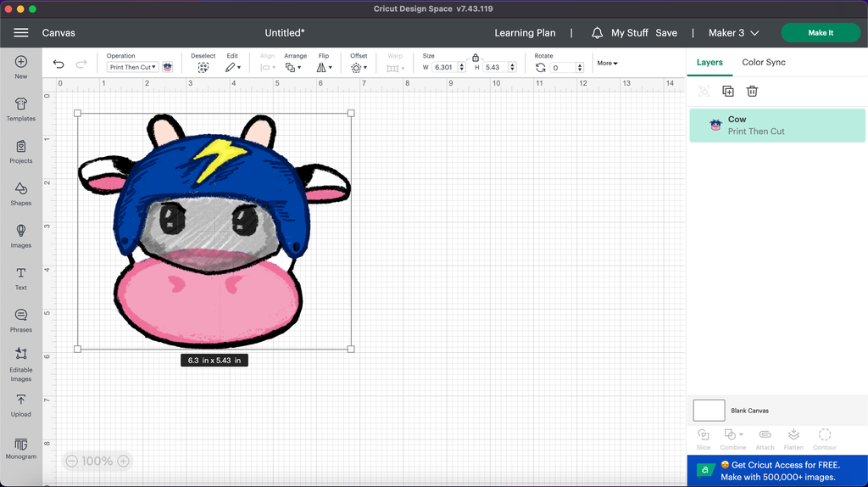This screenshot has width=868, height=487.
Task: Open the Upload tool in sidebar
Action: [x=21, y=405]
